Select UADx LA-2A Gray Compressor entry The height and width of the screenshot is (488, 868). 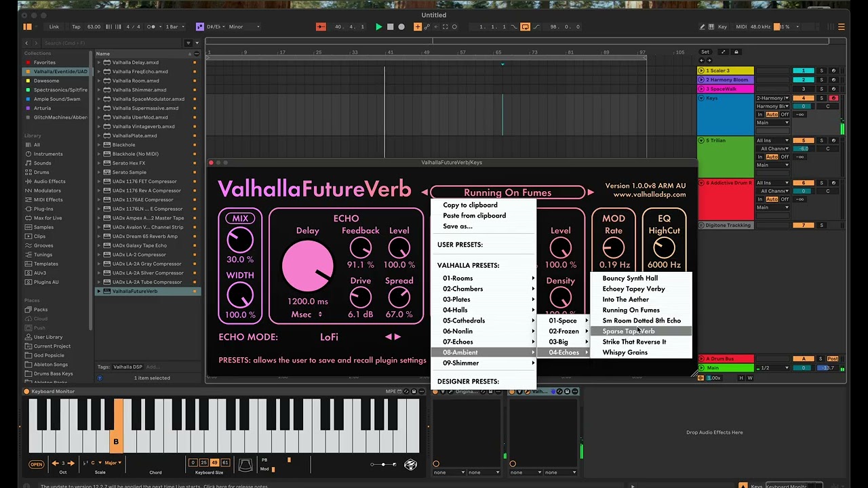147,264
